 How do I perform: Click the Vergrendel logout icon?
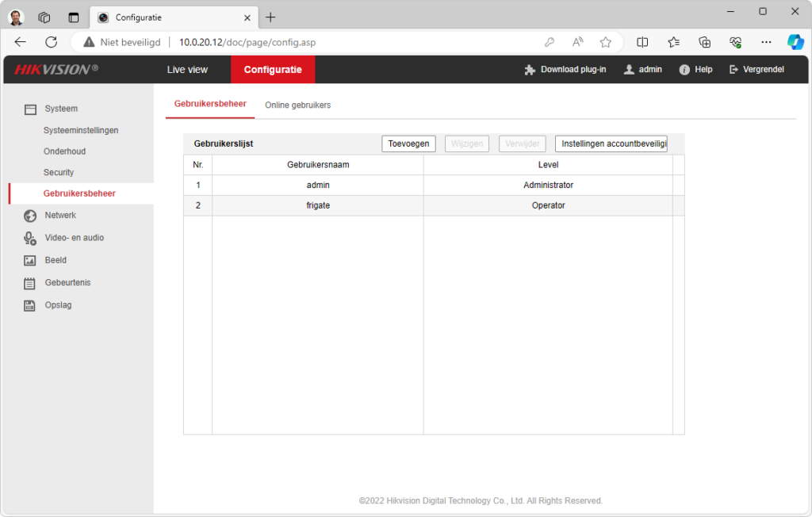point(733,70)
